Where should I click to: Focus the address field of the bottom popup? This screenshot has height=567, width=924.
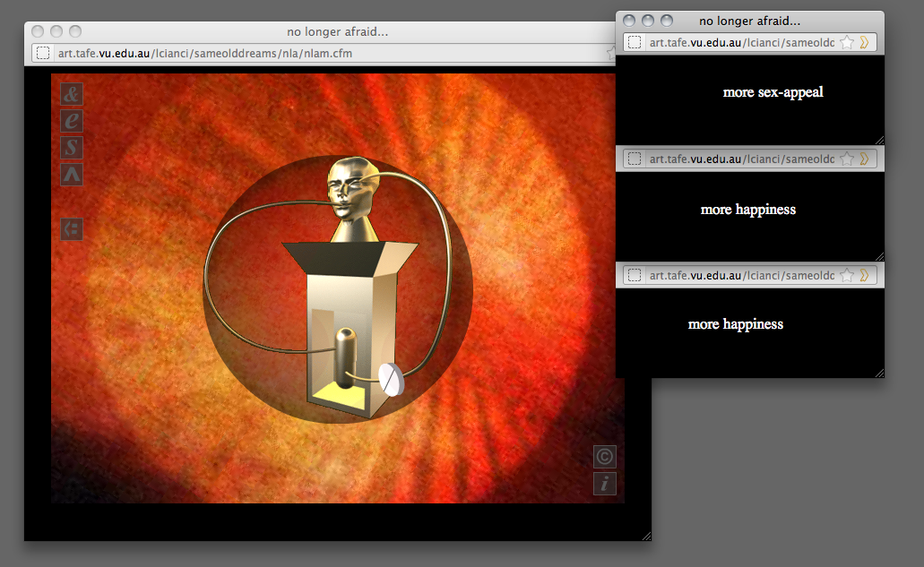[742, 276]
